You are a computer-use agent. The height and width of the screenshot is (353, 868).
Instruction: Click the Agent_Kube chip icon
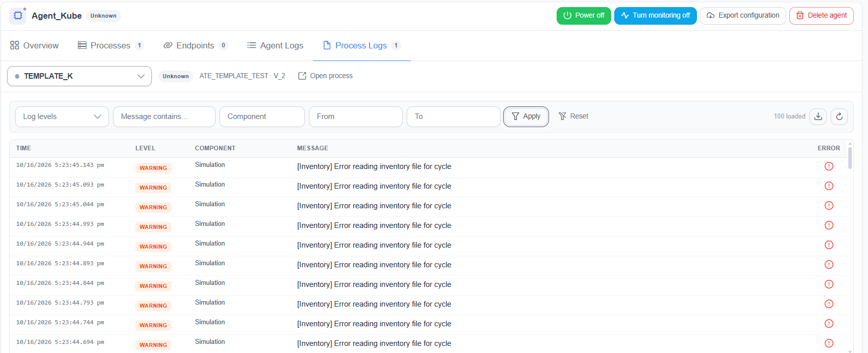click(18, 16)
